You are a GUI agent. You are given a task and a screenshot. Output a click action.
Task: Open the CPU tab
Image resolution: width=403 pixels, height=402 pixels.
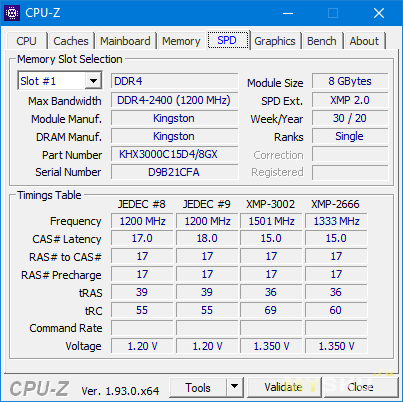click(x=26, y=41)
